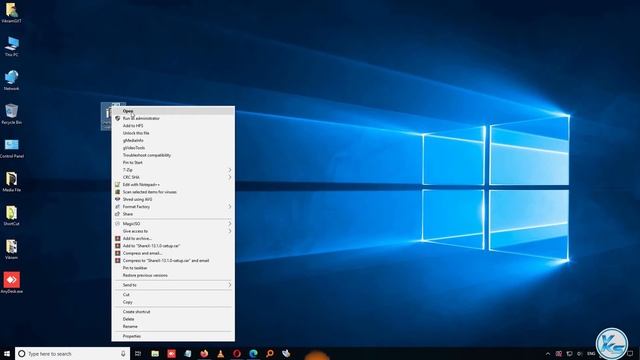Choose Restore previous versions

point(173,275)
